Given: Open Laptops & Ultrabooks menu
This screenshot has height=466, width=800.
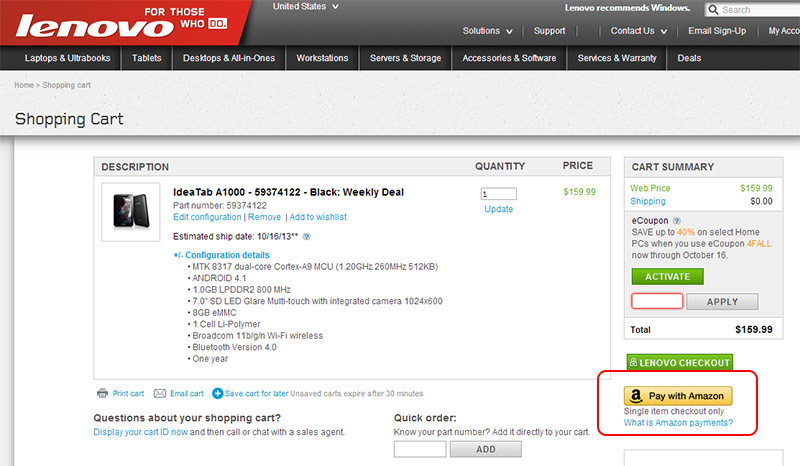Looking at the screenshot, I should [x=67, y=58].
